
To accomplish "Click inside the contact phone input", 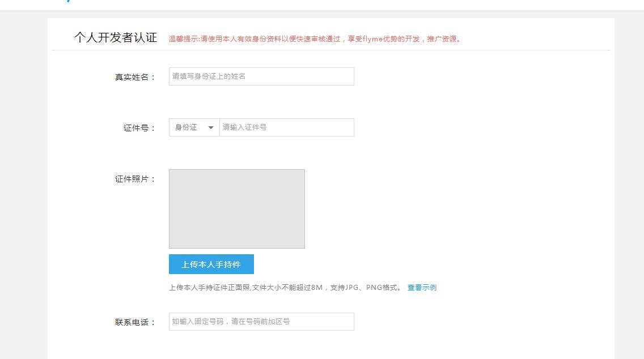I will click(261, 321).
